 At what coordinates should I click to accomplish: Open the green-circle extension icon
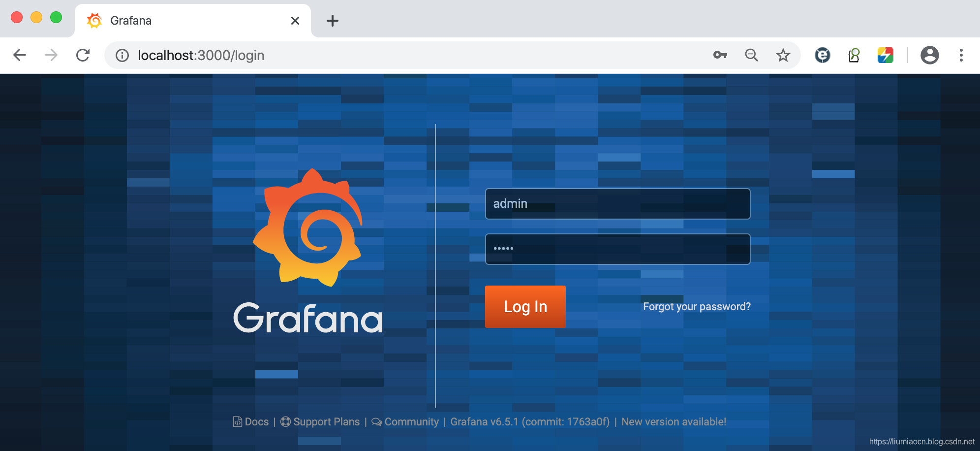pyautogui.click(x=854, y=55)
